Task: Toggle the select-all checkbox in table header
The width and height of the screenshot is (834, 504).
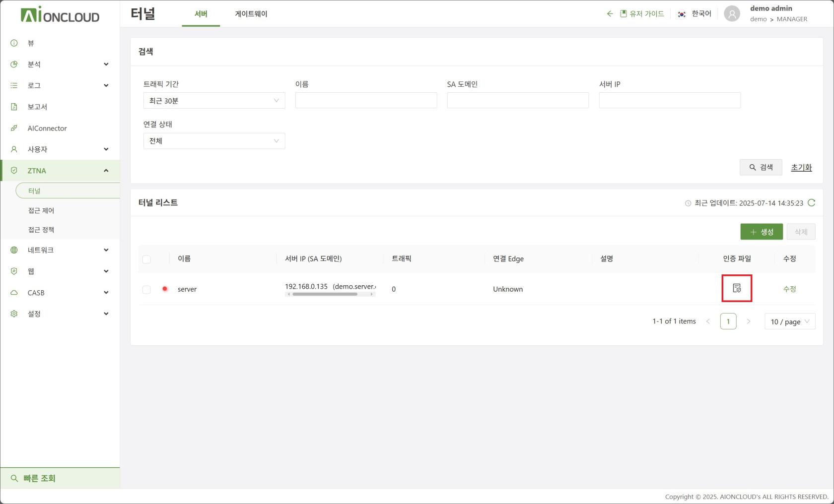Action: point(146,259)
